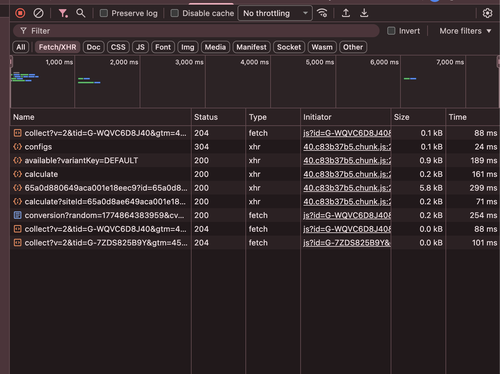Filter by Manifest type
The height and width of the screenshot is (374, 500).
(251, 47)
